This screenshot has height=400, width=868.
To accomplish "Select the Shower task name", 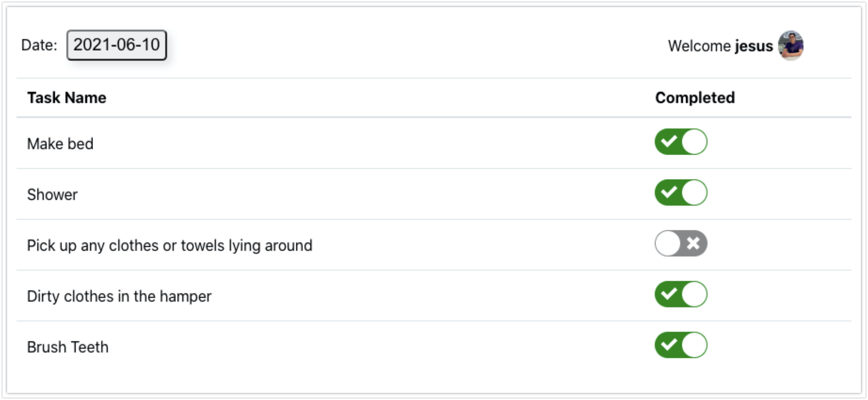I will coord(52,195).
